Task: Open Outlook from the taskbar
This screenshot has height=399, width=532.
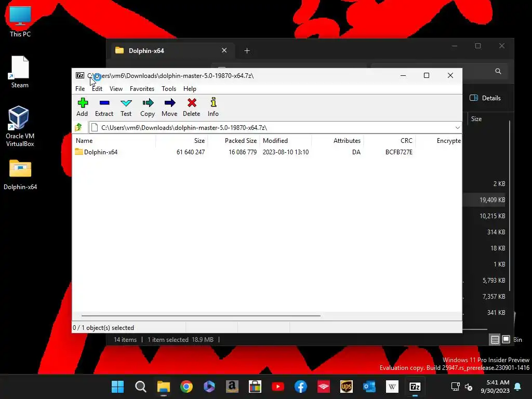Action: 369,387
